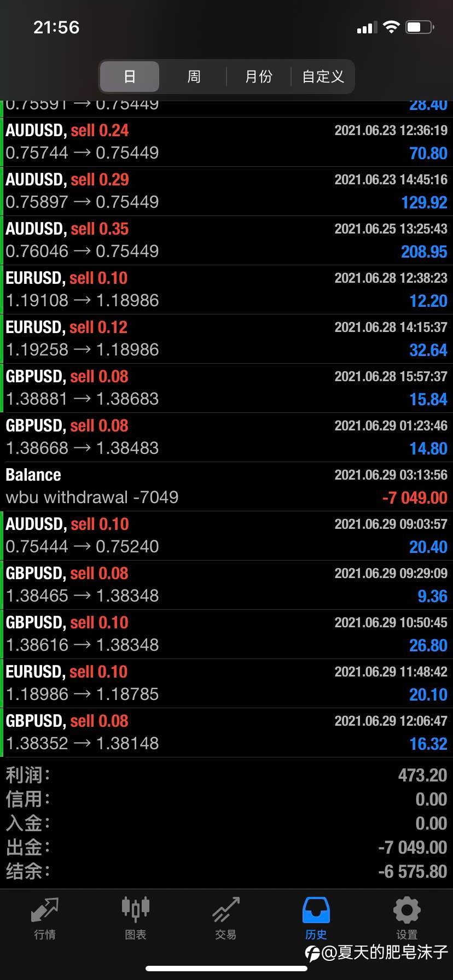This screenshot has width=453, height=980.
Task: Tap the 历史 history tray icon
Action: click(316, 910)
